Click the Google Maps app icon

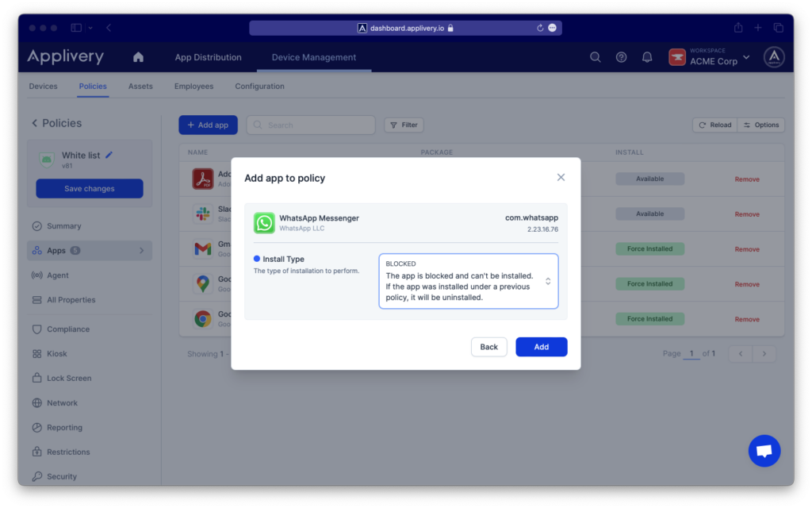[x=203, y=283]
